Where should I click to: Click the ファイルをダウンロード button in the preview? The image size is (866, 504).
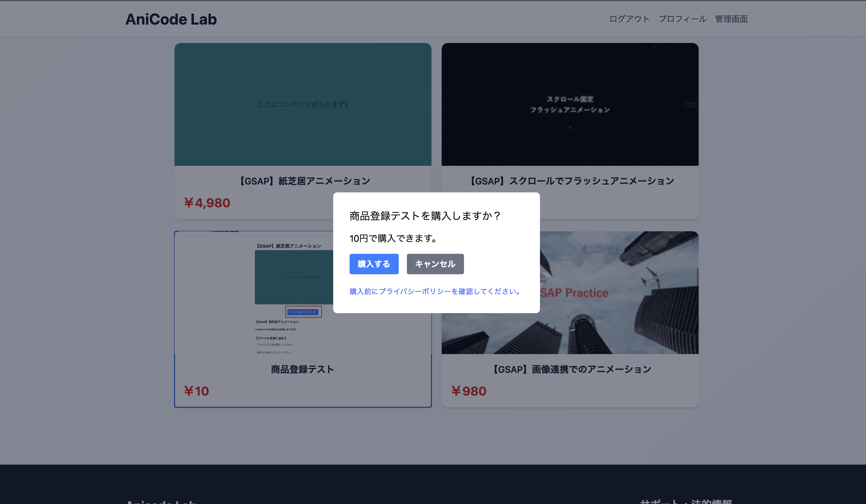[x=304, y=312]
